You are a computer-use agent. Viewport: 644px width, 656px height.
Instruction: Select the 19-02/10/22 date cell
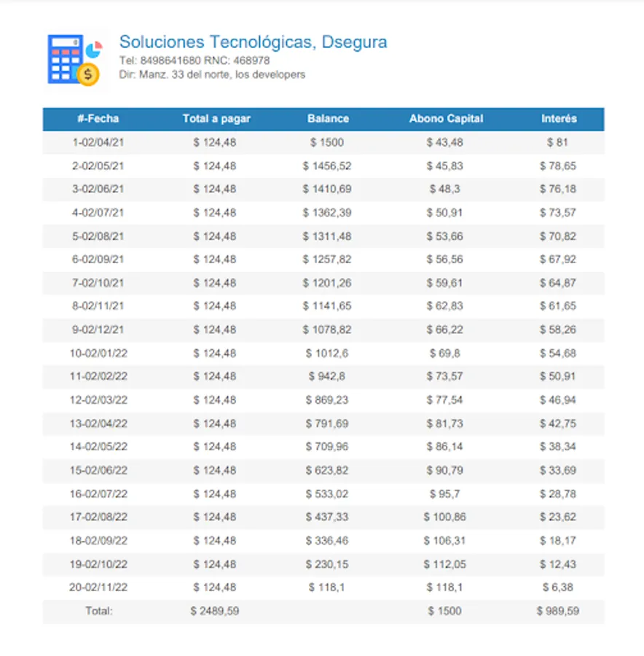coord(98,564)
